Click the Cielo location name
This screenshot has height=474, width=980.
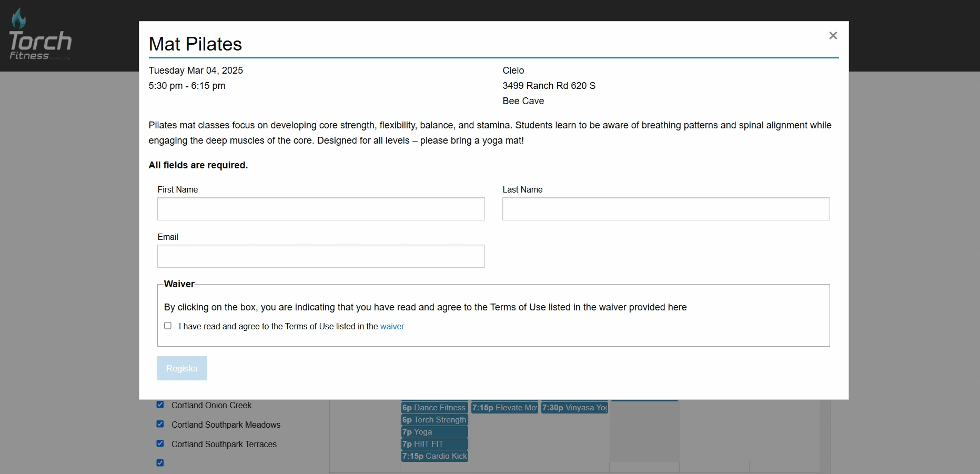click(x=513, y=70)
